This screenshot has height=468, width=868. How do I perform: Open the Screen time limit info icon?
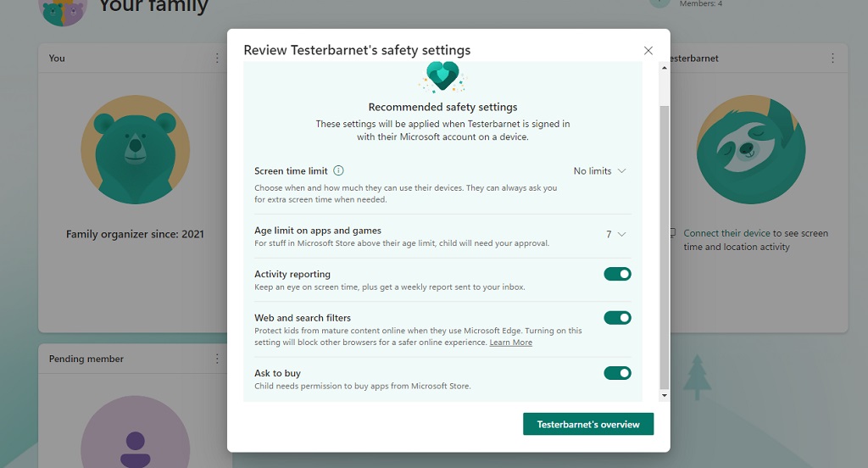[x=338, y=170]
